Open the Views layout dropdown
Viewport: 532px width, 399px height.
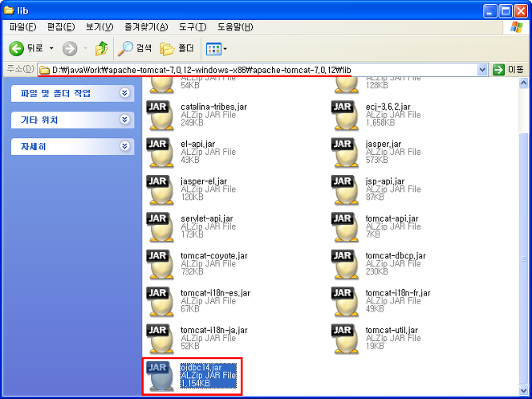(x=216, y=49)
